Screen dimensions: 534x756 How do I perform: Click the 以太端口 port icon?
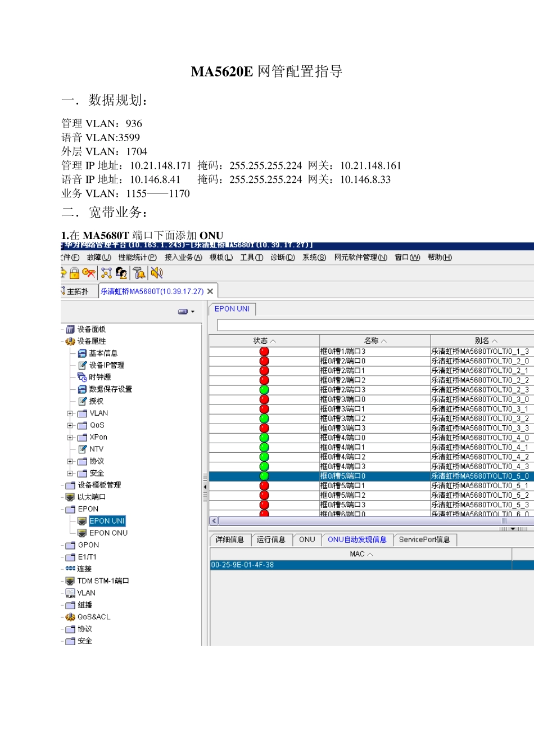pyautogui.click(x=70, y=497)
